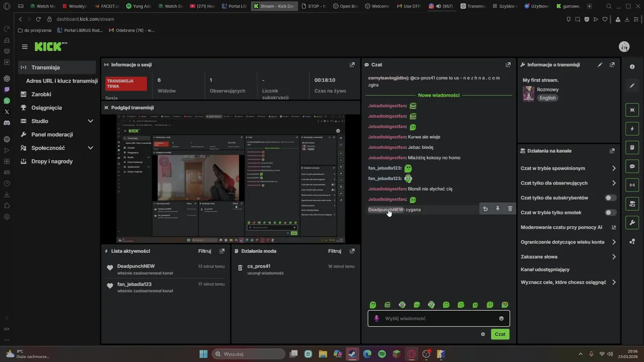Click the purple microphone icon in the chat box
The height and width of the screenshot is (362, 644).
(376, 318)
